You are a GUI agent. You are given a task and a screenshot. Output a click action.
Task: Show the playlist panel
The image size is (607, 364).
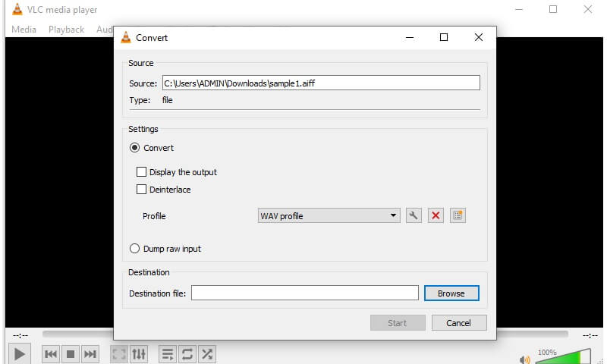click(x=168, y=353)
